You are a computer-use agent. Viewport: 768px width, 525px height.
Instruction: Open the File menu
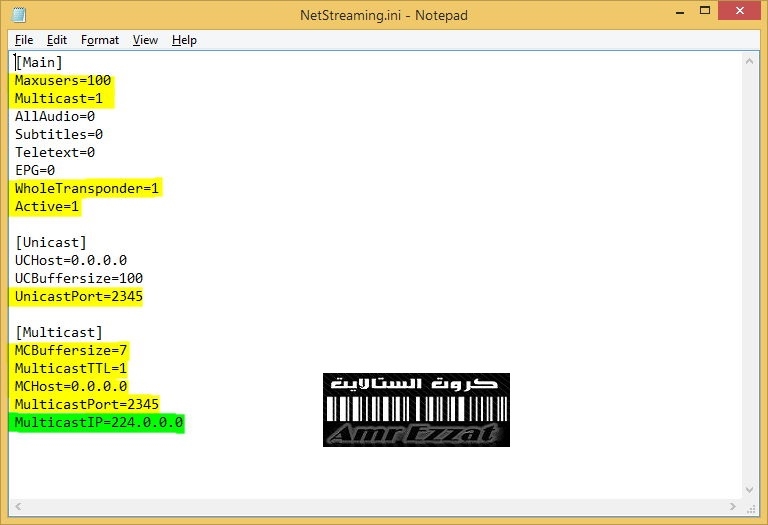click(x=24, y=40)
